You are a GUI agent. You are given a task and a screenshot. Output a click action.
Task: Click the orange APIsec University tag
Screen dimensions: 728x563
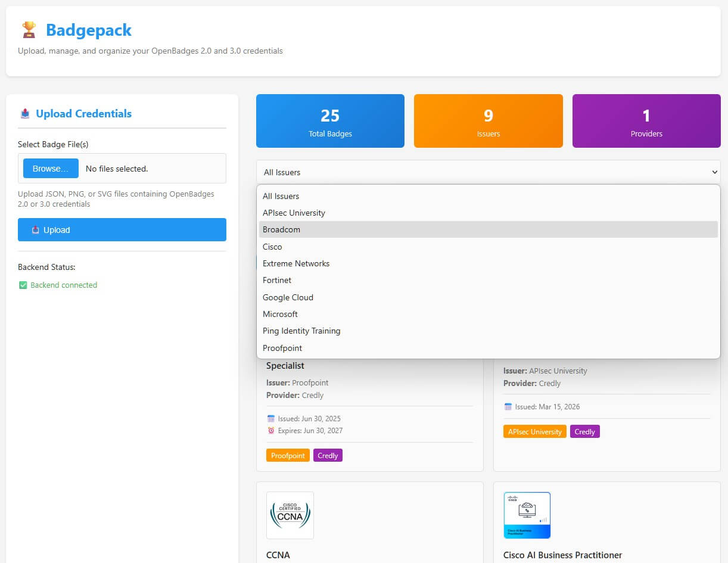534,431
